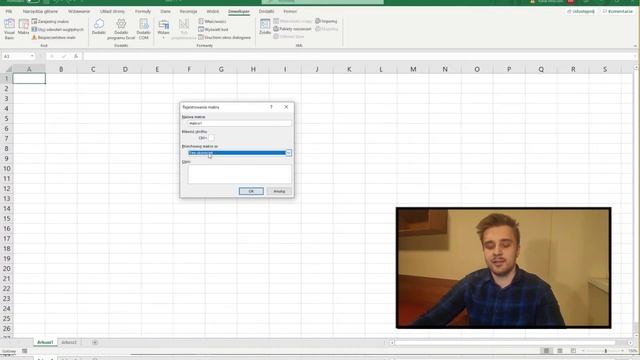Open the Plik tab
This screenshot has width=640, height=360.
[x=9, y=11]
